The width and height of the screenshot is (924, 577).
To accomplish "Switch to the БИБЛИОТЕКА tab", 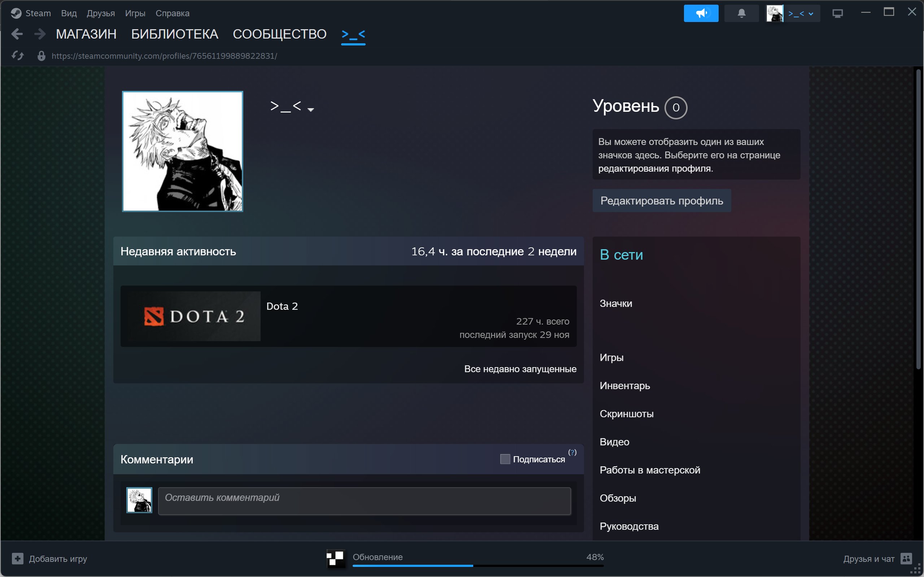I will pyautogui.click(x=174, y=34).
